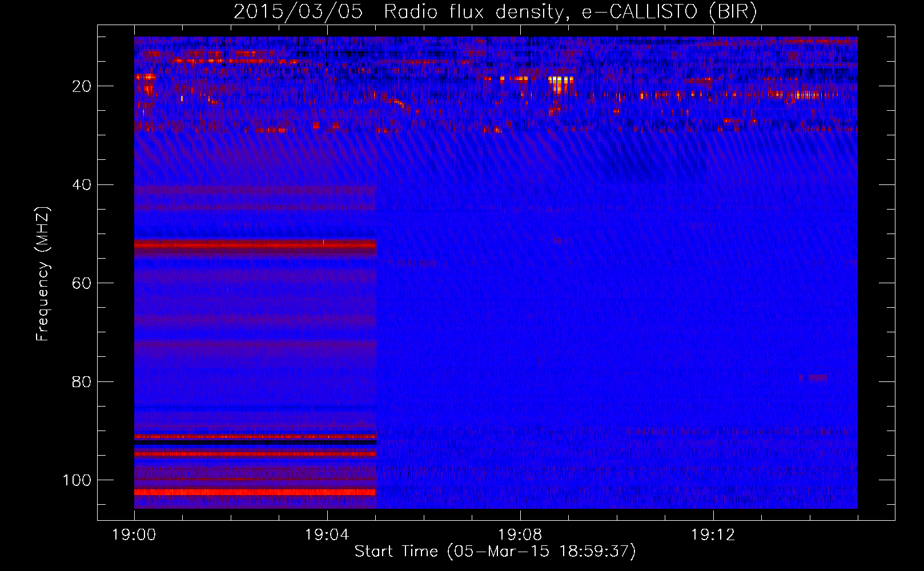Click the bright yellow burst near 19:08
924x571 pixels.
pos(560,84)
